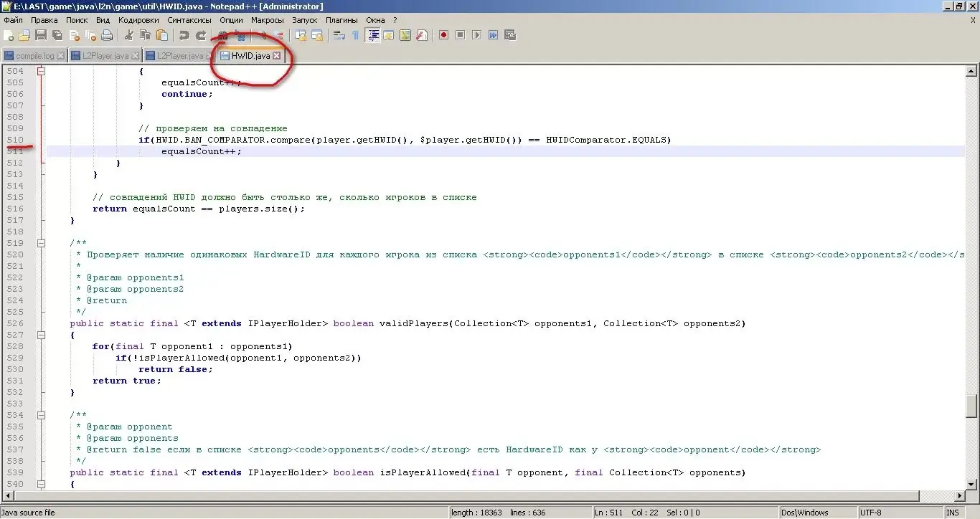Collapse the validPlayers body at line 527

click(x=41, y=335)
